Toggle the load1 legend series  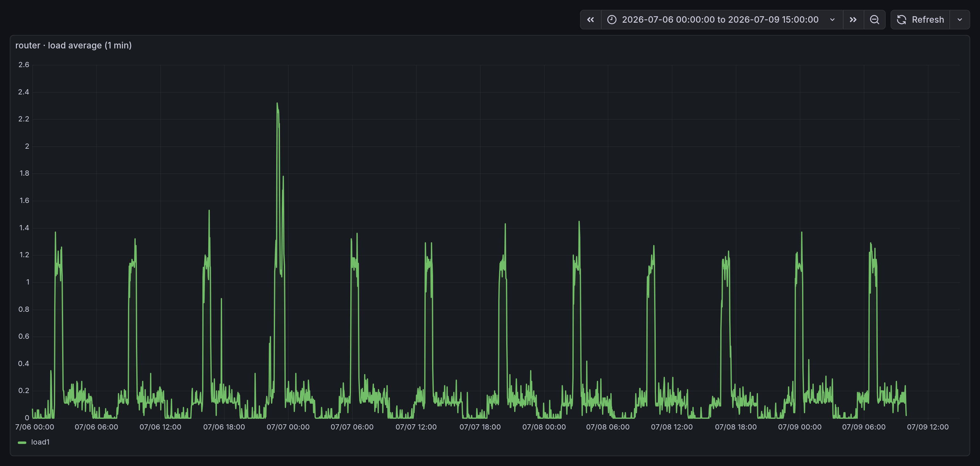(x=40, y=442)
